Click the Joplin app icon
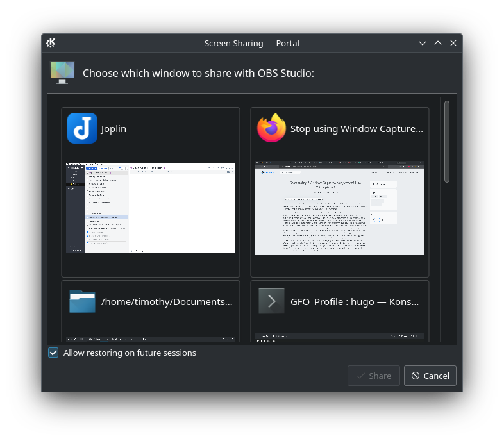 pos(82,128)
